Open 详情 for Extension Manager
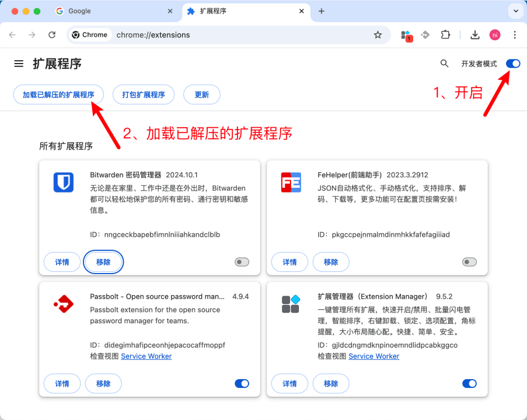 [289, 384]
